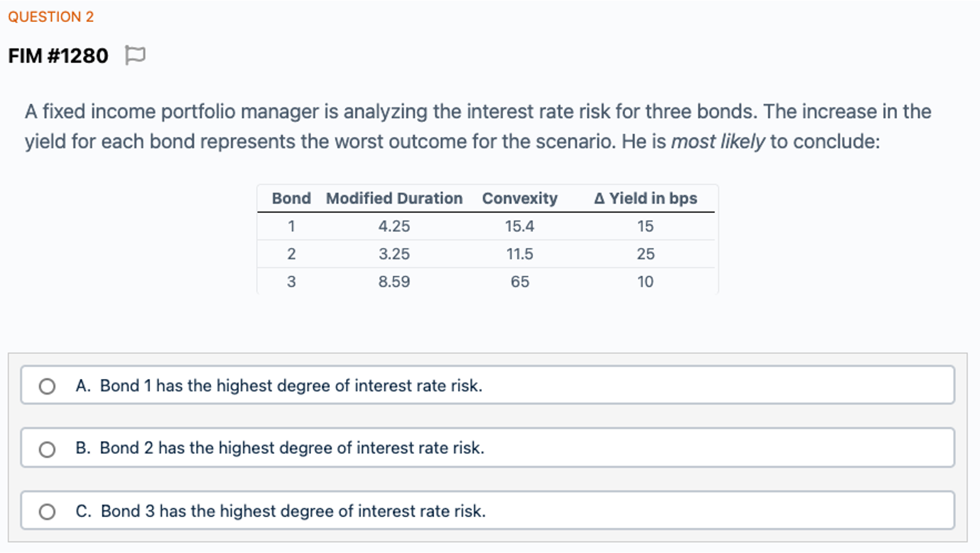Click convexity value 15.4
The height and width of the screenshot is (553, 980).
(x=520, y=226)
